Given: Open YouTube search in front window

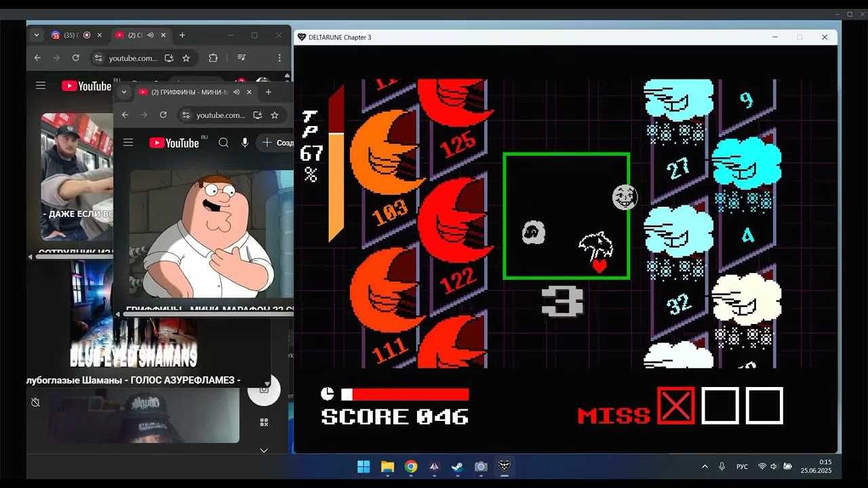Looking at the screenshot, I should (x=224, y=142).
